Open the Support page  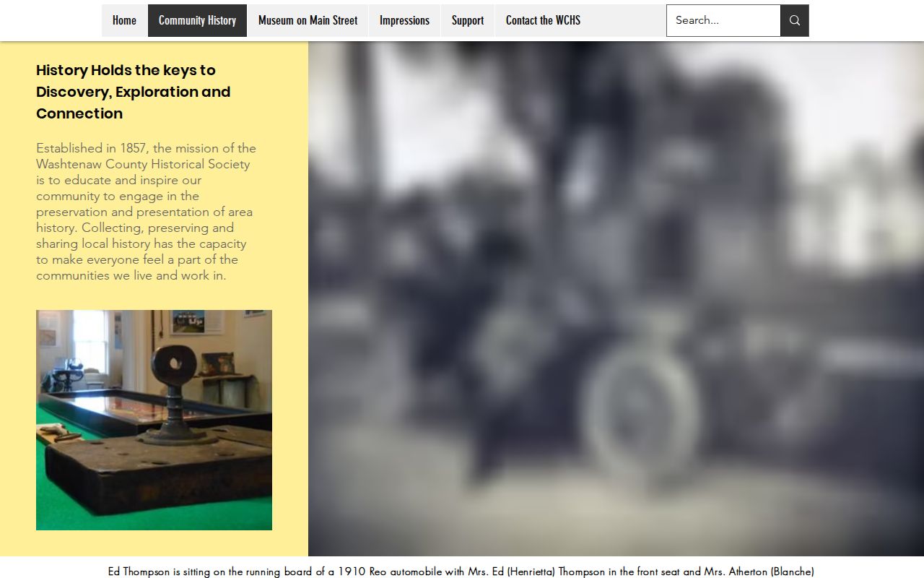pyautogui.click(x=468, y=20)
